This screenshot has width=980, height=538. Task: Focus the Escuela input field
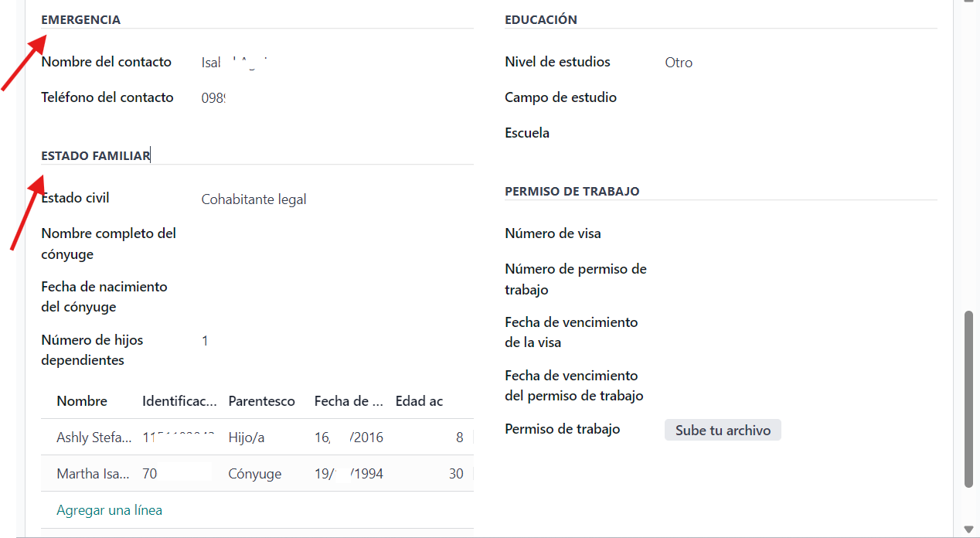coord(796,134)
